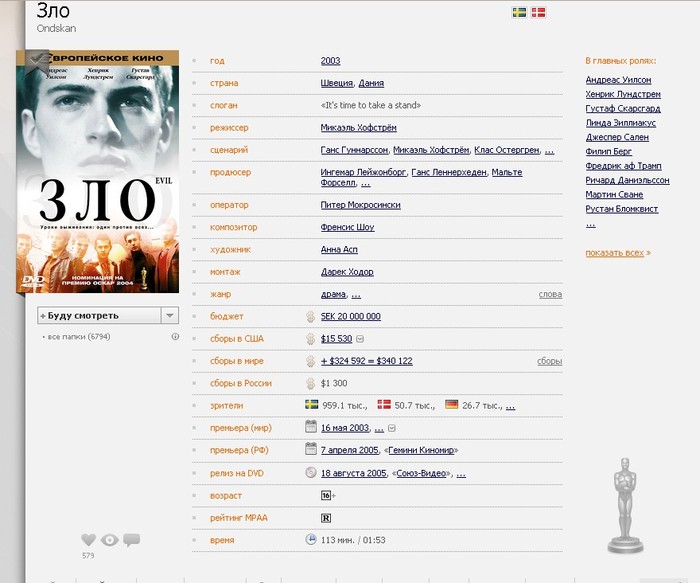Open the SEK 20 000 000 budget link
Screen dimensions: 700x583
[351, 316]
